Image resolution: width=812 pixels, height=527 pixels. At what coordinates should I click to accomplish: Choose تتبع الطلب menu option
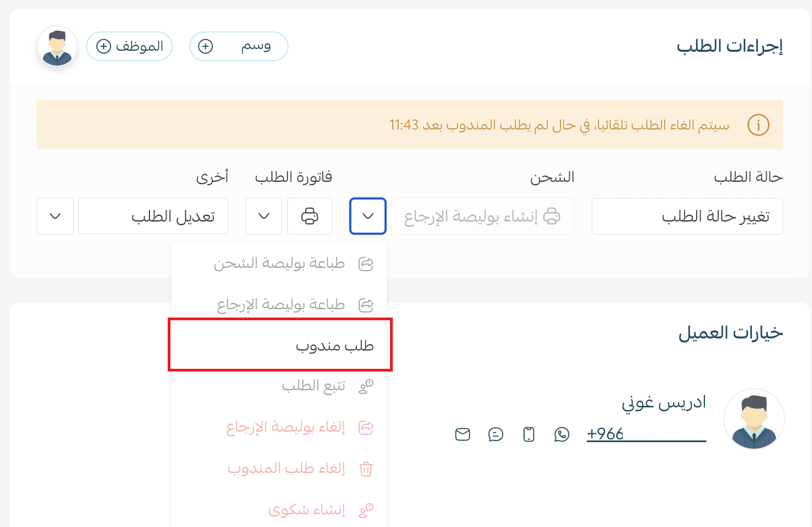point(313,386)
